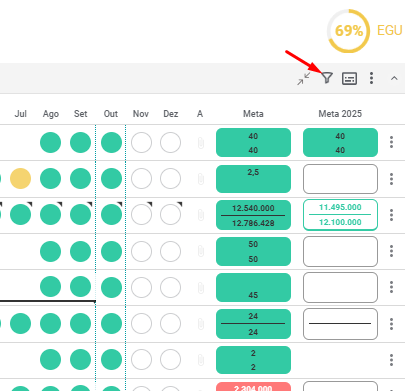415x391 pixels.
Task: Open the row options menu for the Meta 40 row
Action: point(391,142)
